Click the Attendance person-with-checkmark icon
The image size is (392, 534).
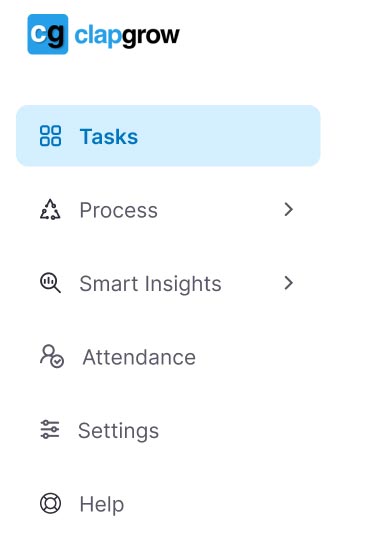pyautogui.click(x=52, y=357)
